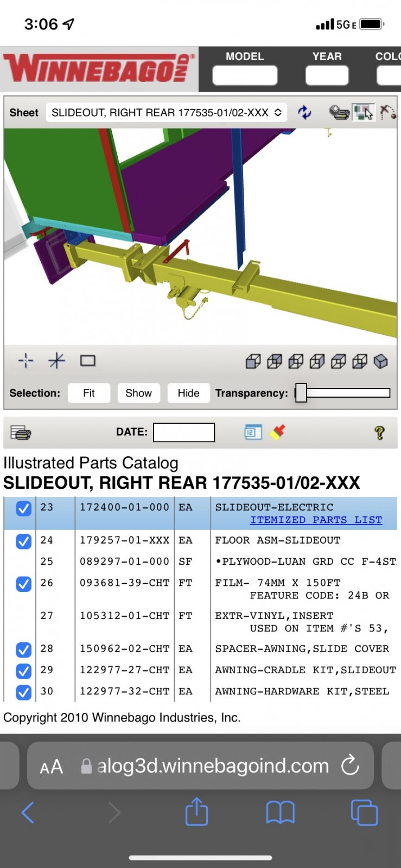This screenshot has height=868, width=401.
Task: Uncheck the checkbox for item 30 AWNING-HARDWARE KIT
Action: pos(23,692)
